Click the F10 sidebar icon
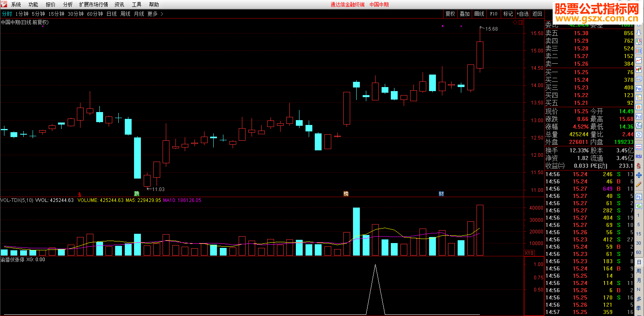The height and width of the screenshot is (316, 644). pos(639,88)
